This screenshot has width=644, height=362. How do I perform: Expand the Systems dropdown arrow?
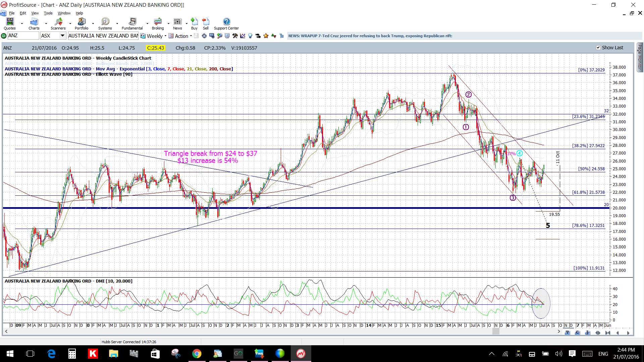117,24
